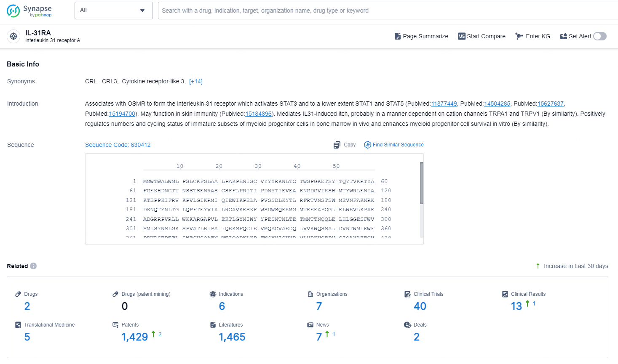Click the sequence box scrollbar

click(x=421, y=183)
